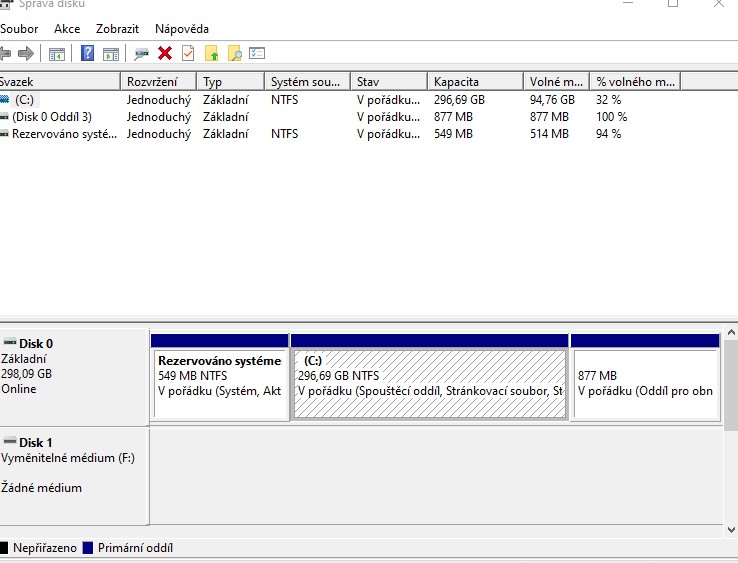
Task: Click the Disk 0 label panel
Action: [74, 378]
